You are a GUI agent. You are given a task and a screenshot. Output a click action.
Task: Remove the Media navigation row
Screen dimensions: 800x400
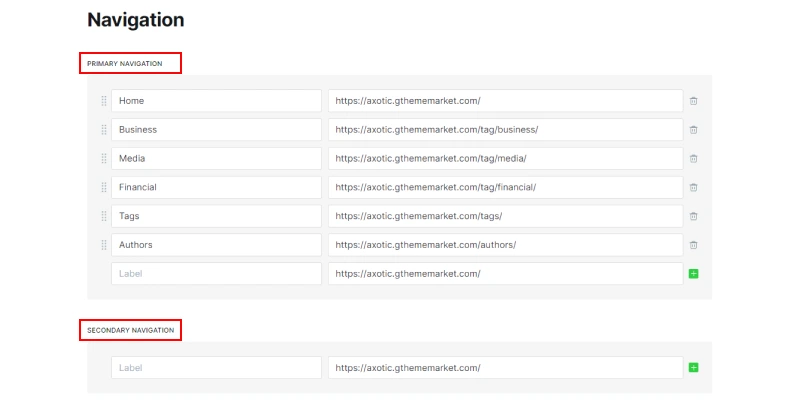pyautogui.click(x=693, y=158)
